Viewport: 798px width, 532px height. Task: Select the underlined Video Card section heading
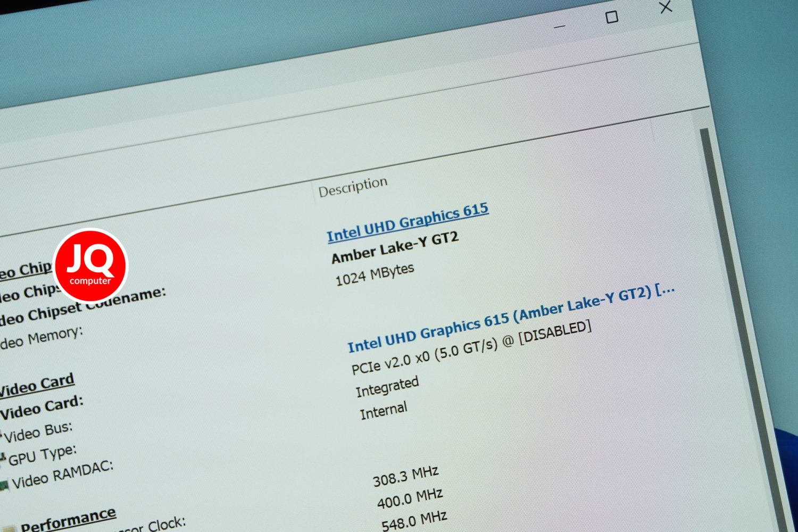(36, 386)
